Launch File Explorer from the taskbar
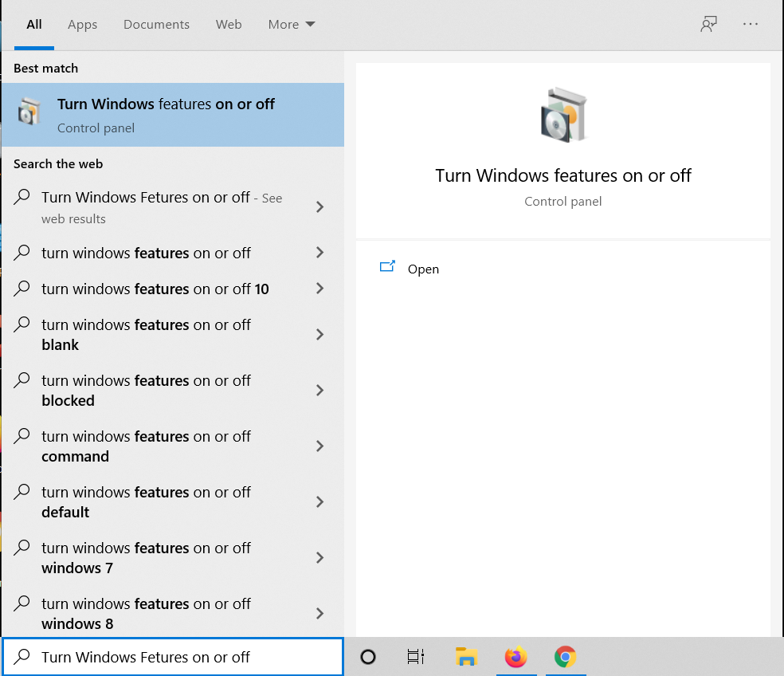The width and height of the screenshot is (784, 676). pyautogui.click(x=466, y=657)
